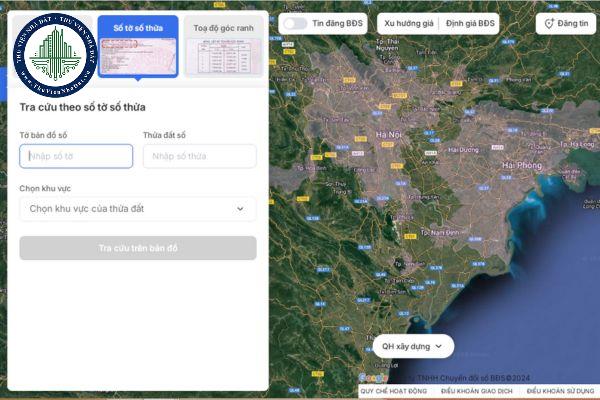Toggle the Tin đăng BĐS switch

click(x=295, y=23)
